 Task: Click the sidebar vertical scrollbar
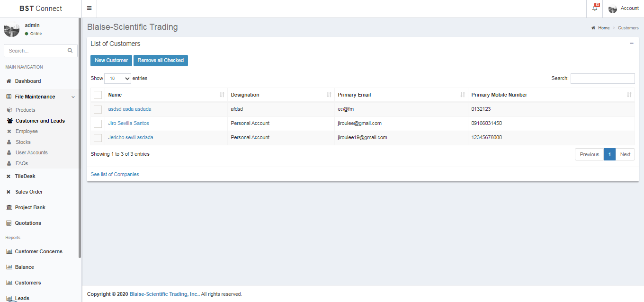click(x=80, y=142)
